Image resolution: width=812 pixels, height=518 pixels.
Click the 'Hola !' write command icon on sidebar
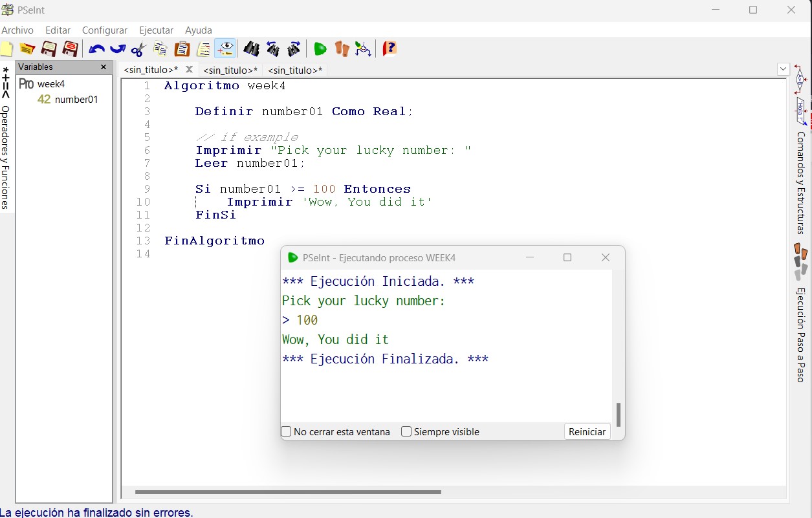[801, 111]
